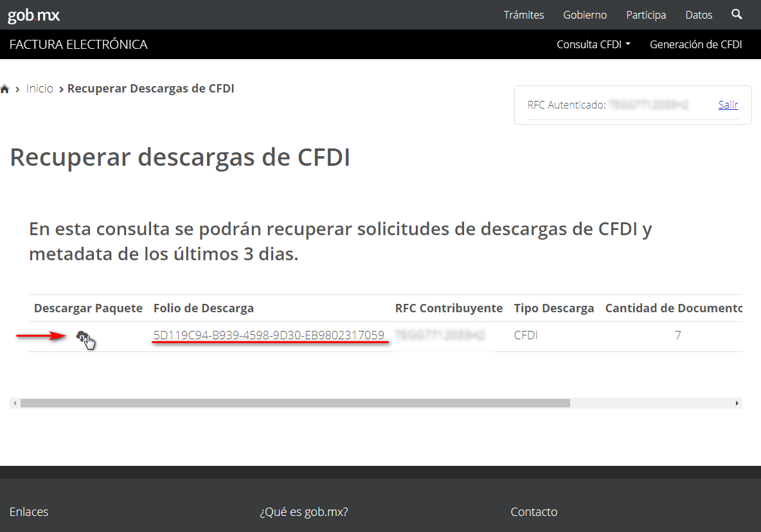This screenshot has width=761, height=532.
Task: Open the search magnifier icon
Action: [x=737, y=14]
